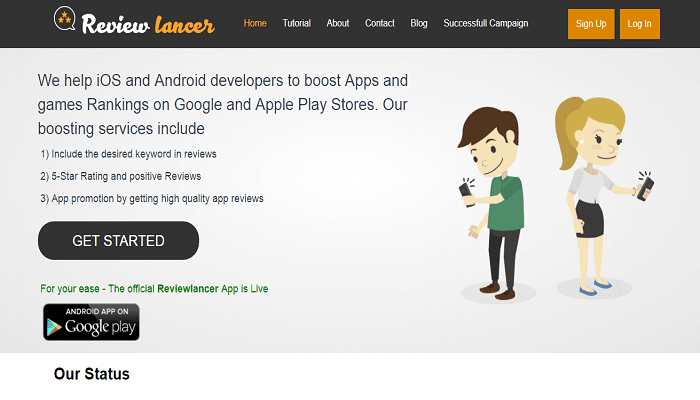Click the desired keyword in reviews line

pyautogui.click(x=129, y=154)
